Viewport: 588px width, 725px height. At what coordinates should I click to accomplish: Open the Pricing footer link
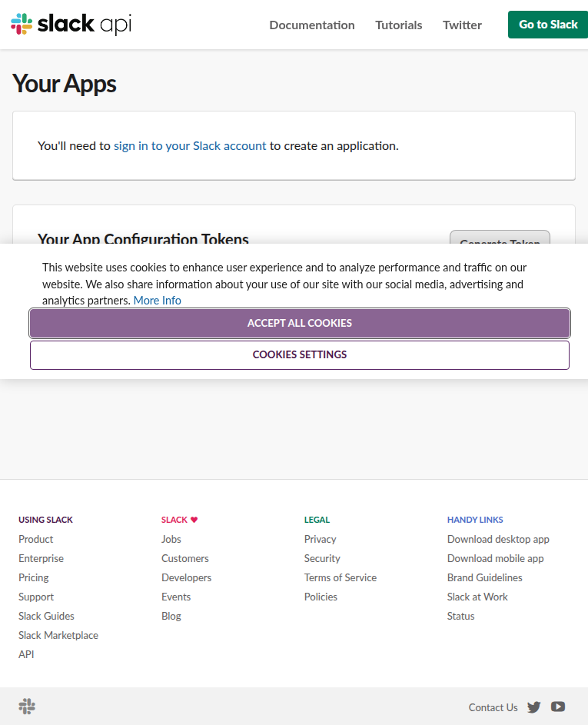pyautogui.click(x=34, y=577)
